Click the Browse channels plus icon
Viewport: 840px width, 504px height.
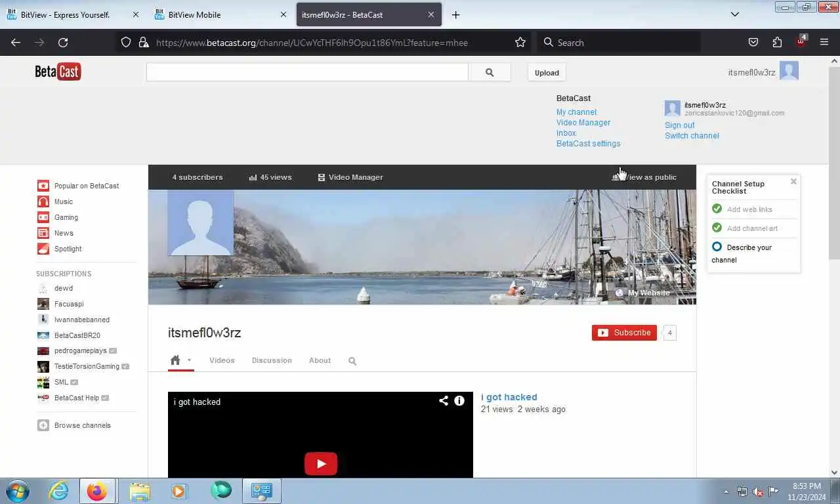click(43, 425)
